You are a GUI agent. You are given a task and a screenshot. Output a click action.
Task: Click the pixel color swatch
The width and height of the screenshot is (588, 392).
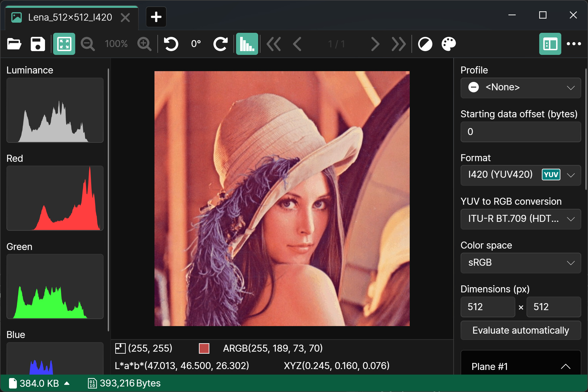[204, 348]
